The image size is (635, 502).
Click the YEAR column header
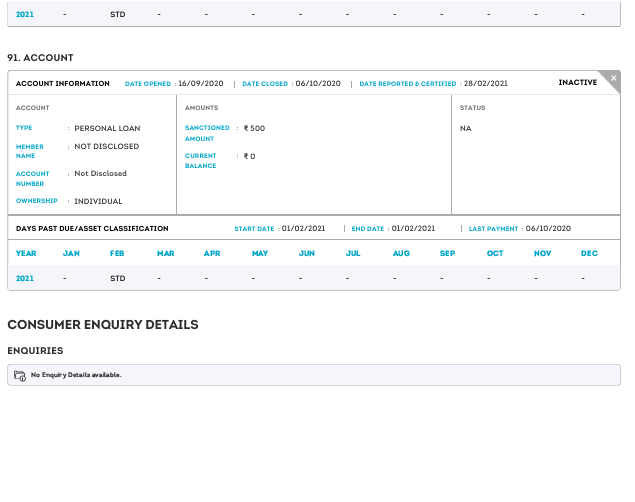pyautogui.click(x=26, y=253)
